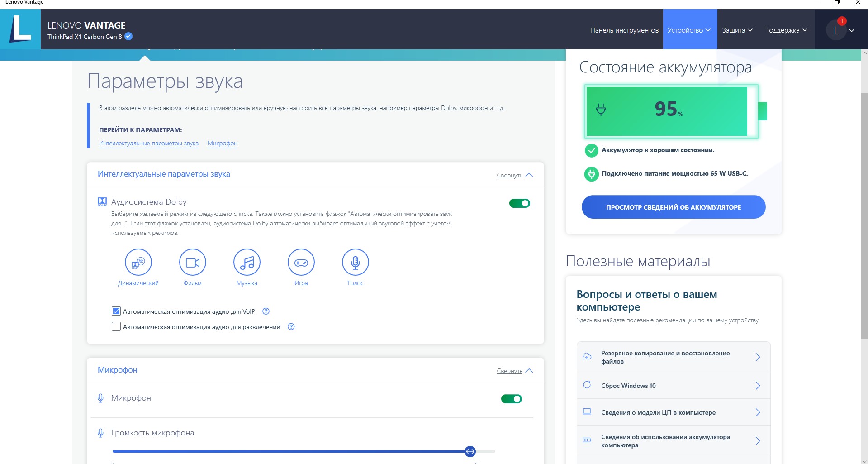Screen dimensions: 868x464
Task: Select the Dolby Film mode icon
Action: click(x=193, y=262)
